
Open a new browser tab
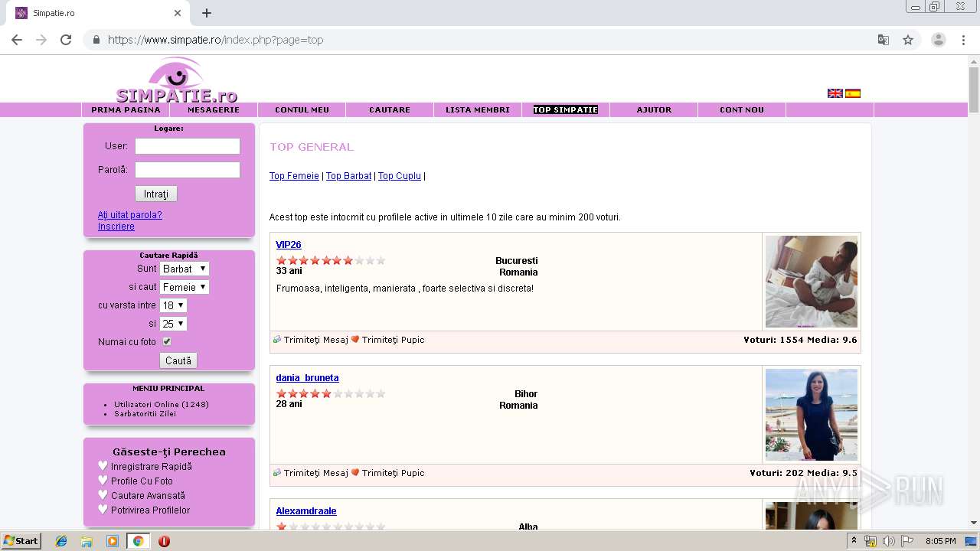(x=207, y=13)
